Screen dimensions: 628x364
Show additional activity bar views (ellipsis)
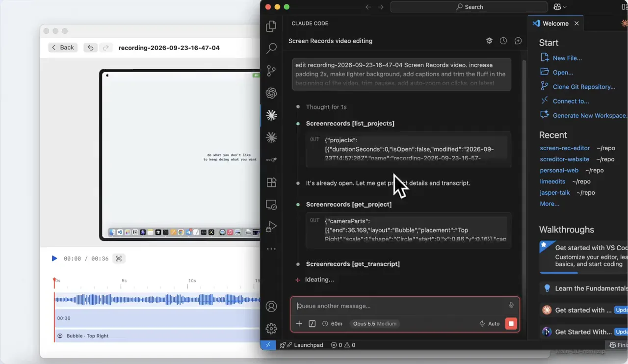271,249
